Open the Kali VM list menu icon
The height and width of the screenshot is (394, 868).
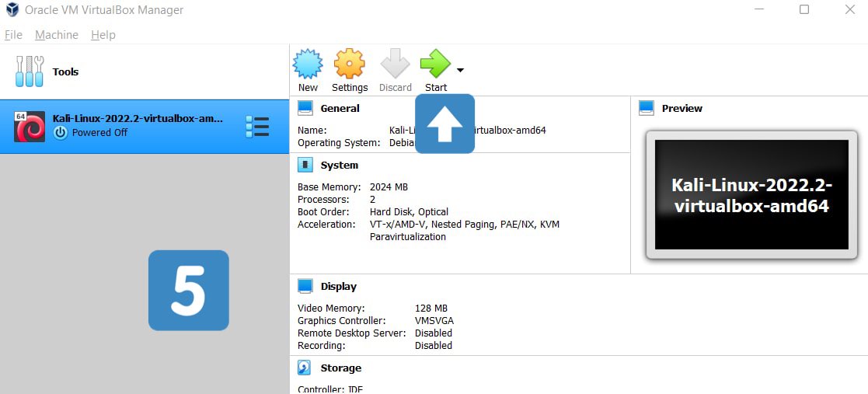coord(257,127)
